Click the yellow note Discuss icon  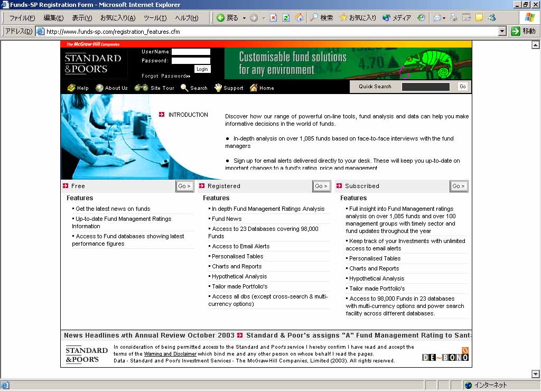tap(479, 18)
